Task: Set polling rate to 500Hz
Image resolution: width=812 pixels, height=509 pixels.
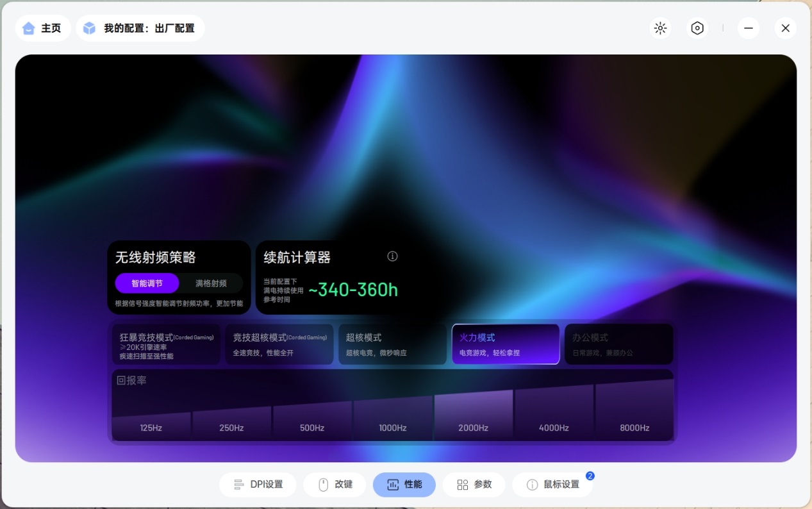Action: pos(312,421)
